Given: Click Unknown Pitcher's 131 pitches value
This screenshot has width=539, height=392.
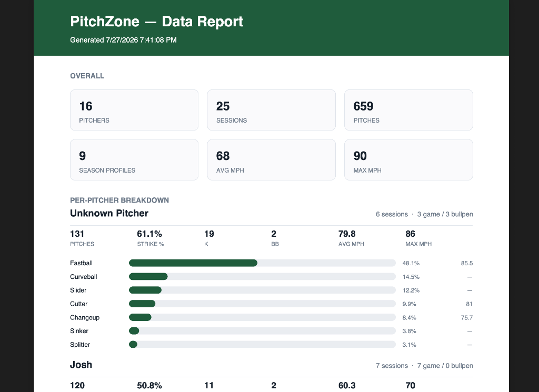Looking at the screenshot, I should (77, 234).
